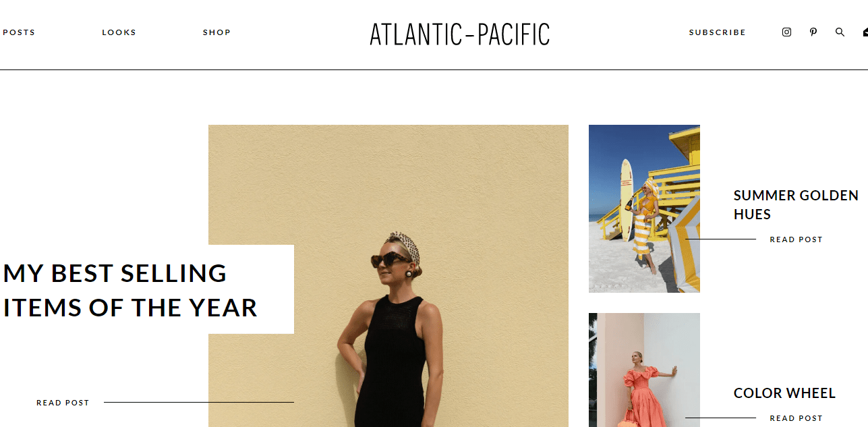Click the featured black dress photo
The width and height of the screenshot is (868, 427).
coord(388,276)
